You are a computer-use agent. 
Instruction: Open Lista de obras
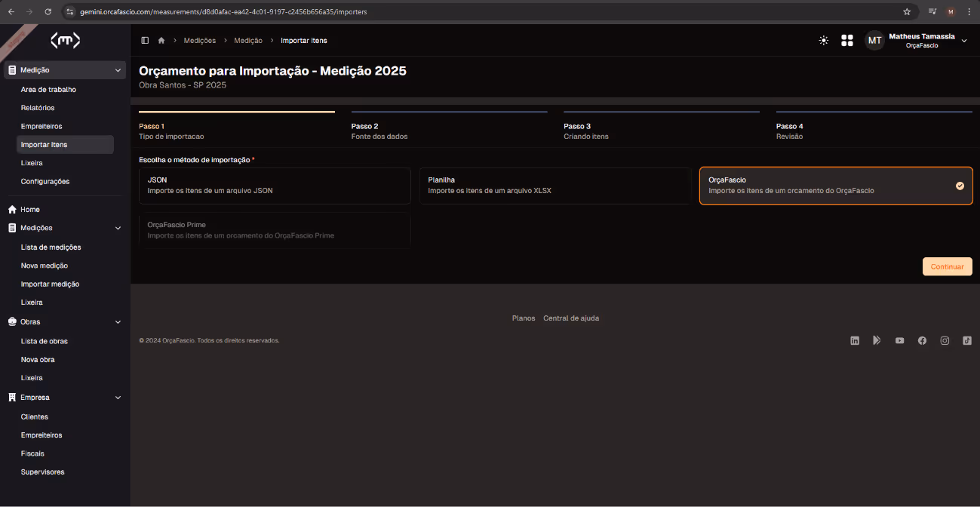pos(44,341)
